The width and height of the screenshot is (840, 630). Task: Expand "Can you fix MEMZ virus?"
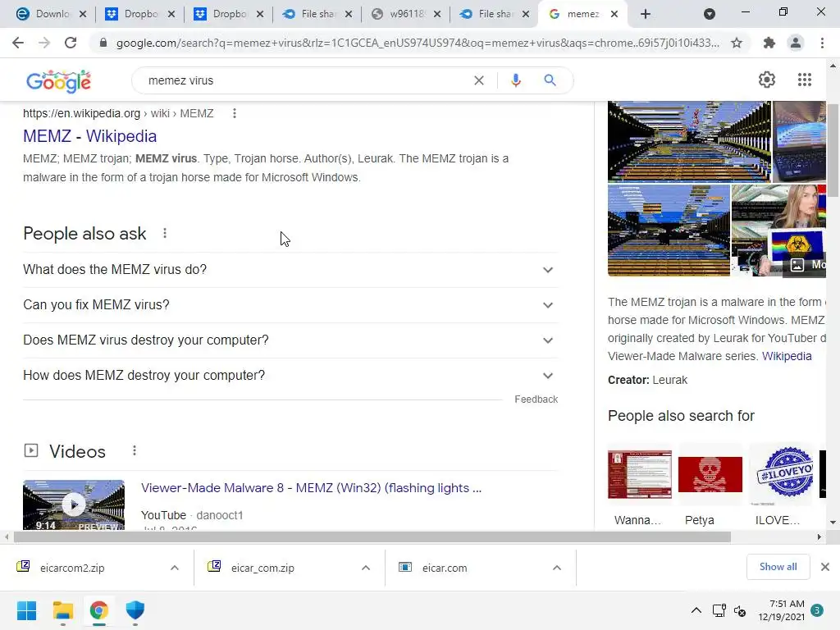[290, 305]
